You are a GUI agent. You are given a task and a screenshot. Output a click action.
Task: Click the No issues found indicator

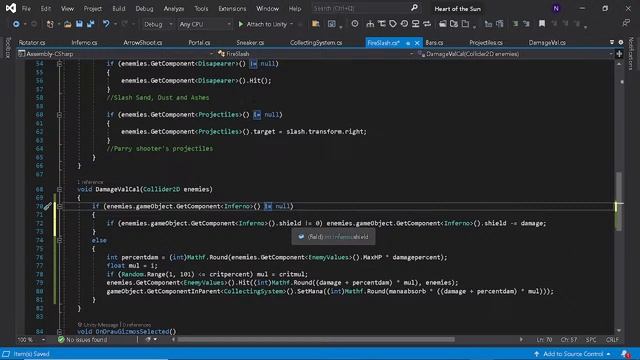coord(82,340)
